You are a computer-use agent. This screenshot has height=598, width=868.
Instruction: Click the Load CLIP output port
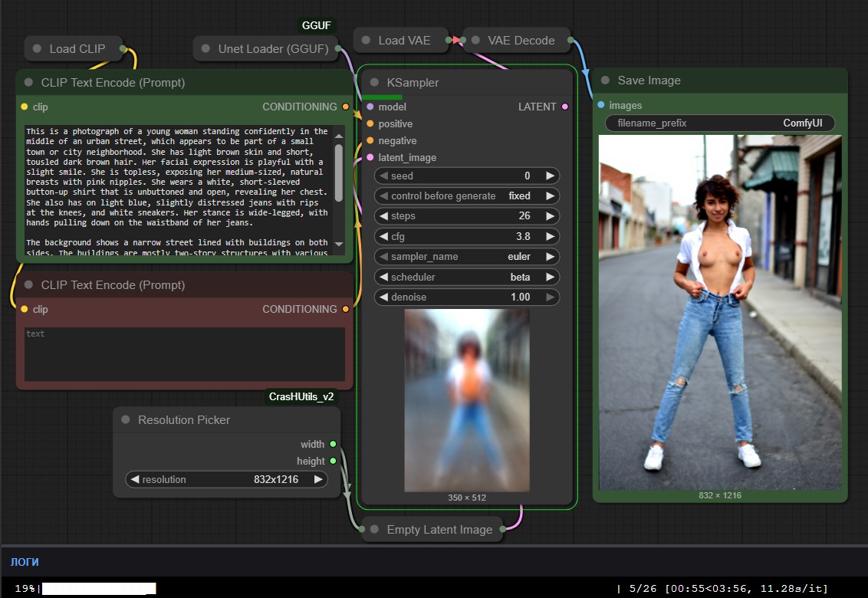point(123,49)
